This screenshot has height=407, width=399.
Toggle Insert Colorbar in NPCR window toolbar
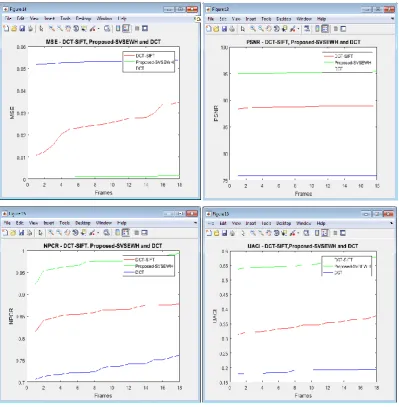coord(117,233)
